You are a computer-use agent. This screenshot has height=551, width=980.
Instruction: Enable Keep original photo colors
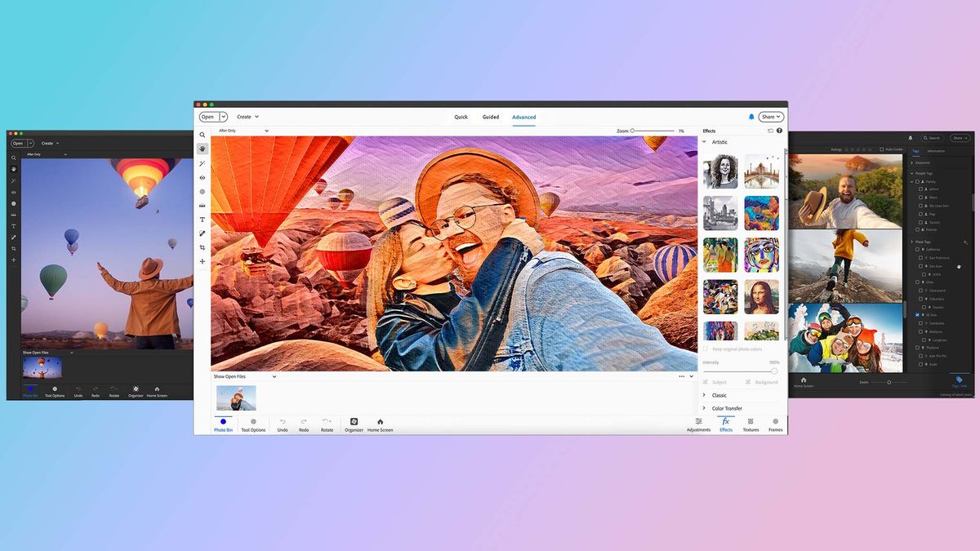(x=705, y=348)
